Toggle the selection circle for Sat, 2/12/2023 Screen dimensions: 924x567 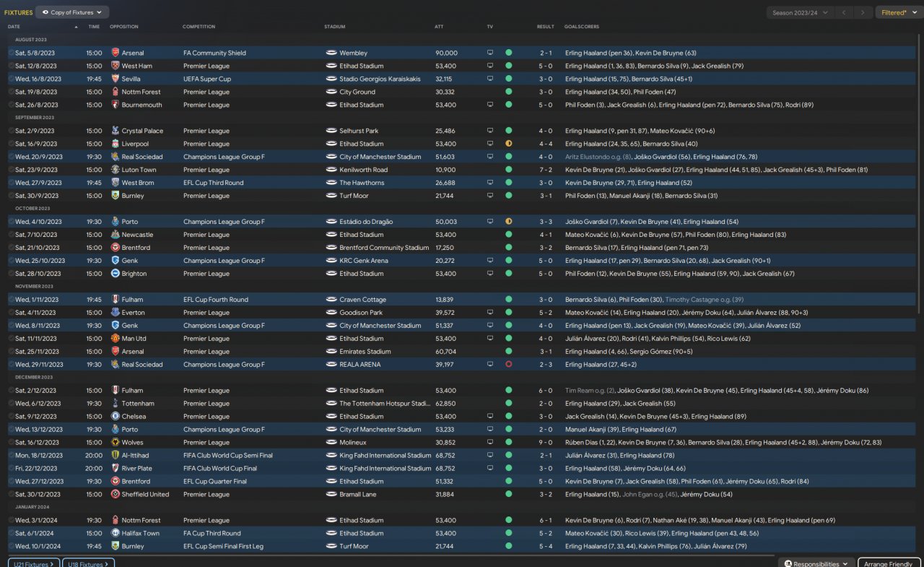click(x=11, y=391)
